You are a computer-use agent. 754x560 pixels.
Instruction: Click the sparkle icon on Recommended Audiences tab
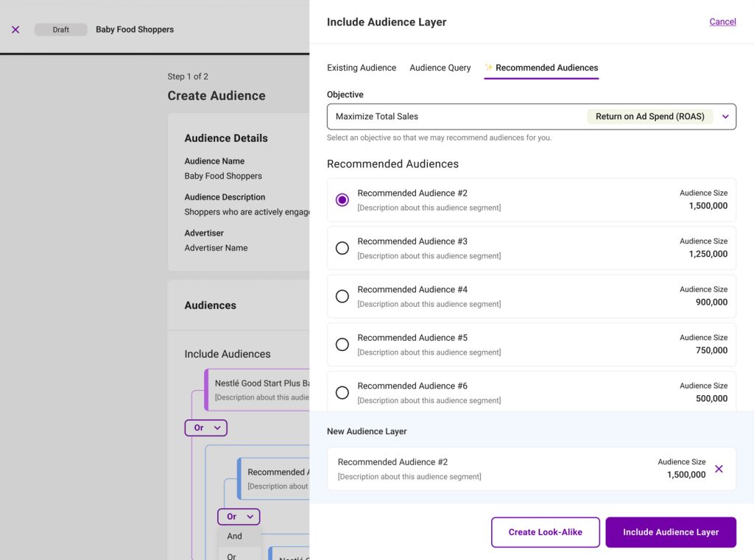[489, 68]
